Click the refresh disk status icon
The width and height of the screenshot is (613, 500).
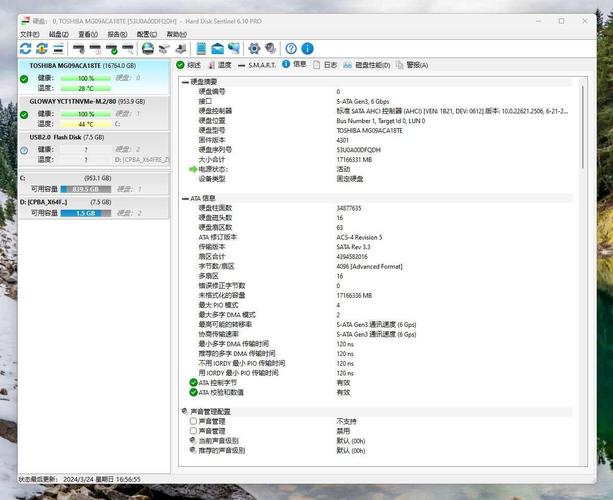coord(25,48)
